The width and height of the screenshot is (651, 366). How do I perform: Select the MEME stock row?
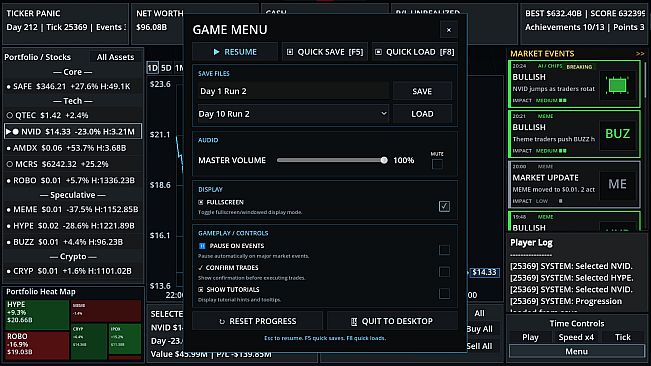pyautogui.click(x=73, y=209)
